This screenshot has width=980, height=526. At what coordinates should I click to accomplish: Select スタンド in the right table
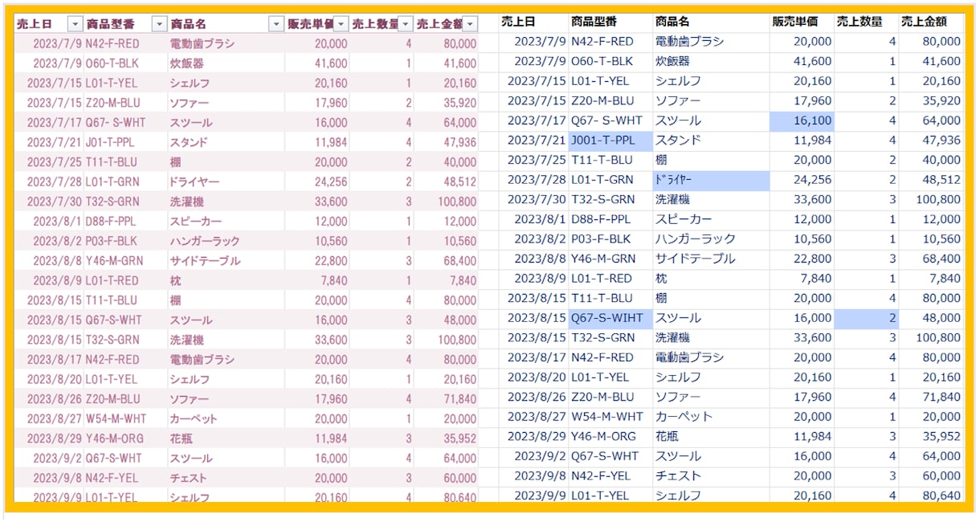(678, 141)
